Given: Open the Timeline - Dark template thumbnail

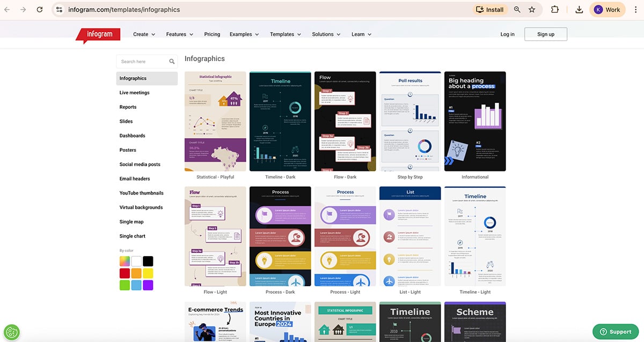Looking at the screenshot, I should tap(280, 121).
